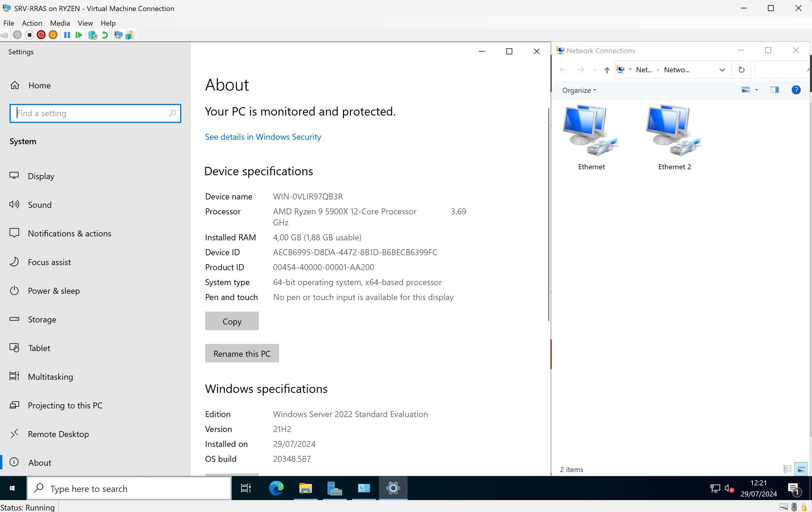The image size is (812, 512).
Task: Open the Action menu
Action: [x=32, y=23]
